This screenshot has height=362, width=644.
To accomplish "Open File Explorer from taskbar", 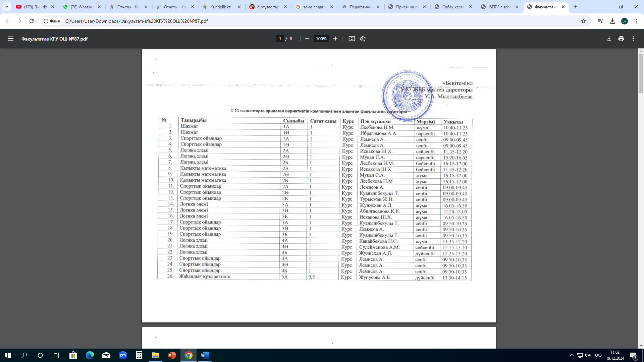I will (155, 355).
